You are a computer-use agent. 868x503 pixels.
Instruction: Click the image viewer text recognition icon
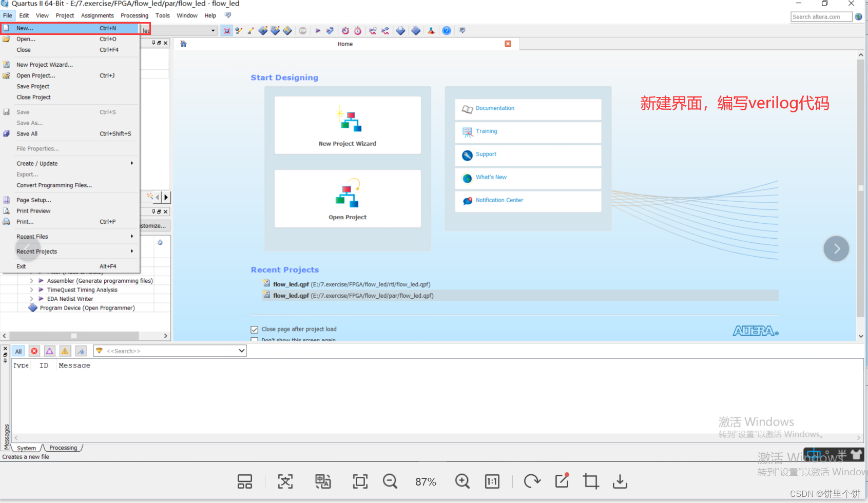(285, 481)
